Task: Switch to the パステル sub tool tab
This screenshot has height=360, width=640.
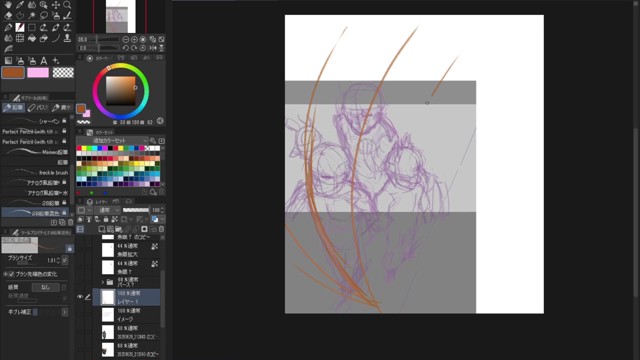Action: click(x=38, y=108)
